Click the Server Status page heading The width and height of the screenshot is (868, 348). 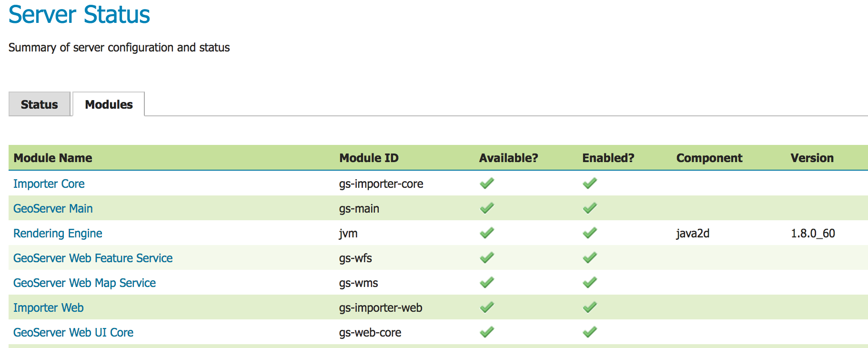coord(79,14)
